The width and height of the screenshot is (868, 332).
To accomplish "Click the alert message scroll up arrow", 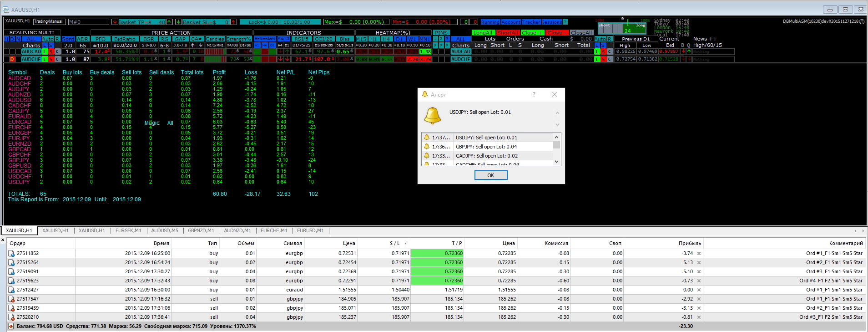I will 557,113.
